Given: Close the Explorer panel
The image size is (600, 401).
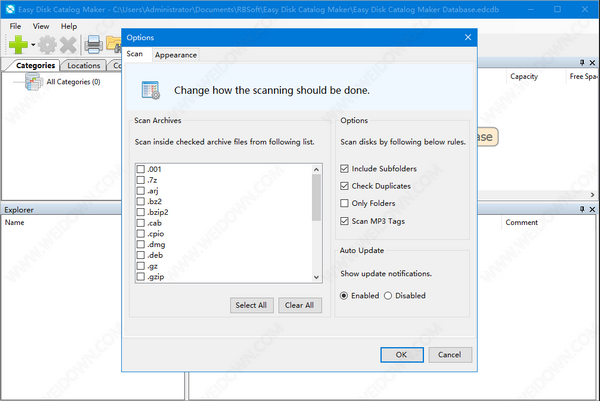Looking at the screenshot, I should click(592, 209).
